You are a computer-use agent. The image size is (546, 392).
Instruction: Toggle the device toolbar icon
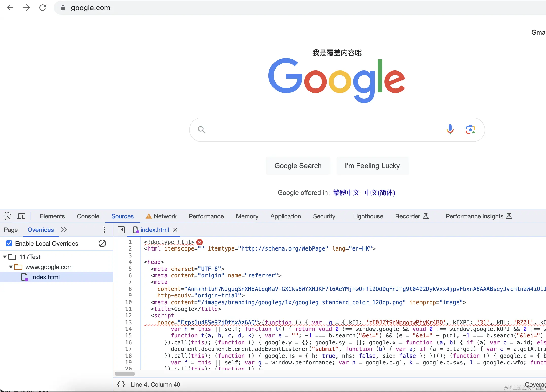pyautogui.click(x=21, y=216)
